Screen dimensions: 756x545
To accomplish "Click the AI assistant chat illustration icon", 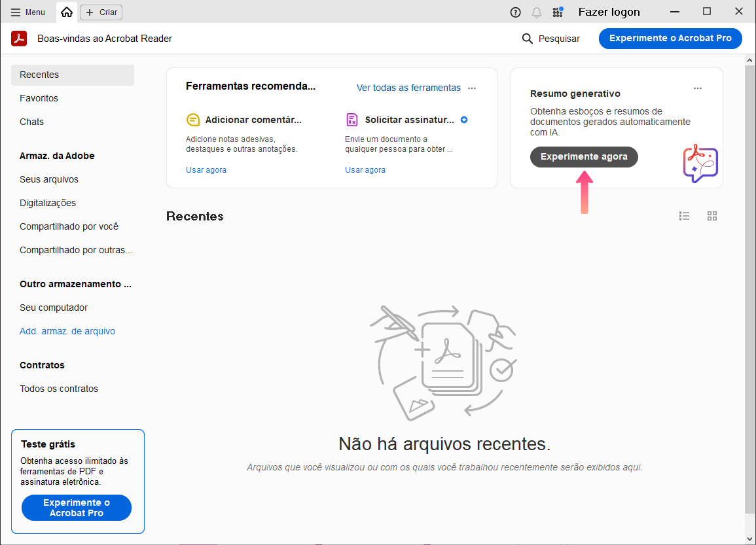I will (700, 164).
